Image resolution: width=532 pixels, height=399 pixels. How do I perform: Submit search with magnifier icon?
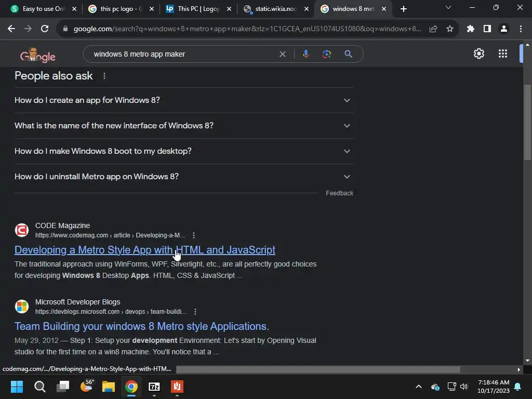coord(348,54)
